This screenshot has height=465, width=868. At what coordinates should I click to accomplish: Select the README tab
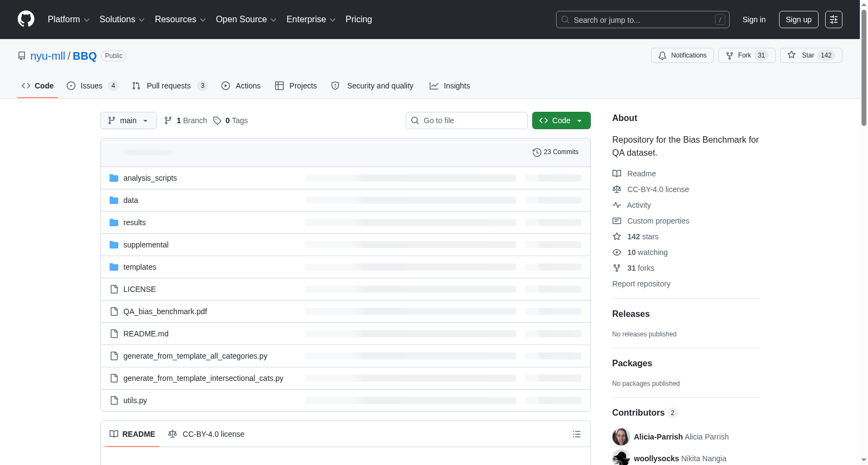pos(132,434)
